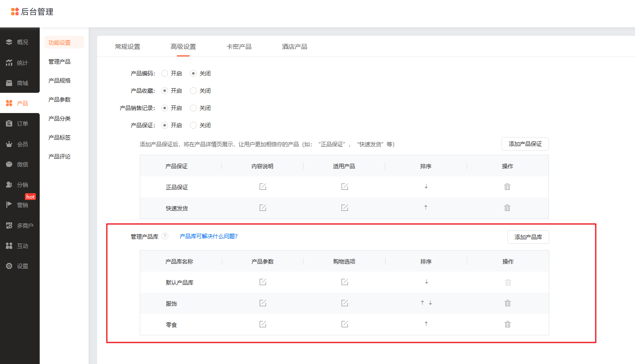The image size is (635, 364).
Task: Click 添加产品库 button
Action: (528, 237)
